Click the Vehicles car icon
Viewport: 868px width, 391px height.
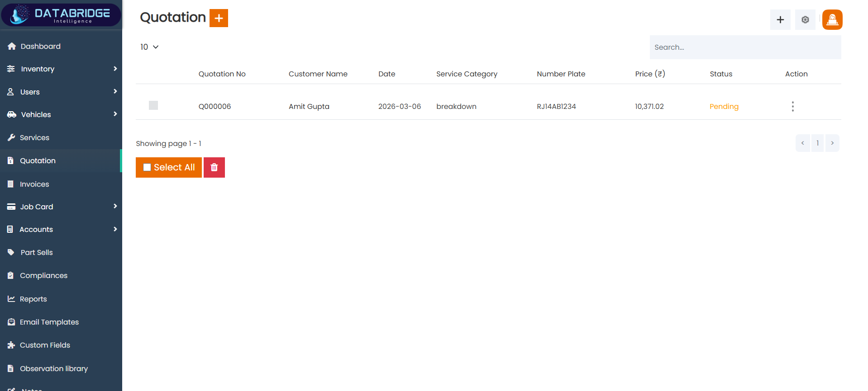pyautogui.click(x=12, y=114)
